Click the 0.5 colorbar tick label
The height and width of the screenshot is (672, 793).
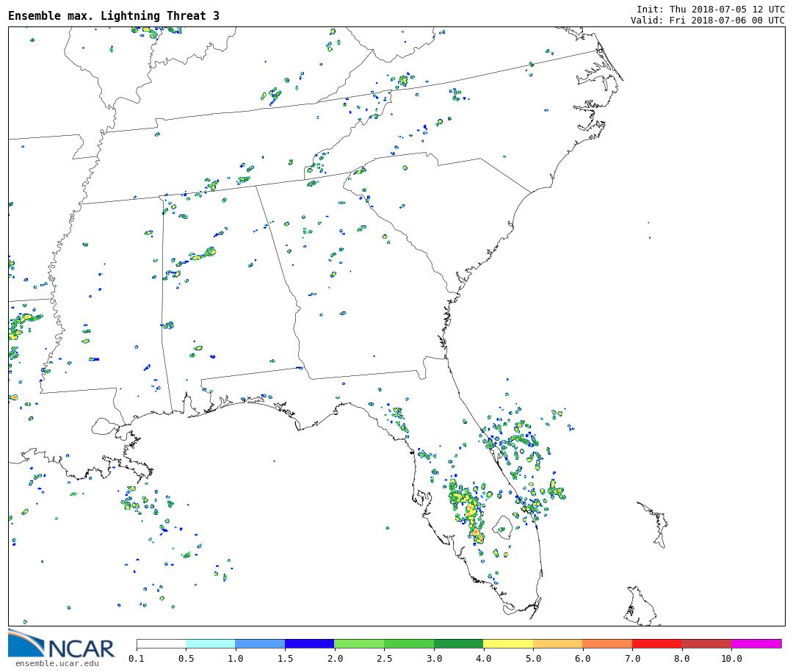[186, 658]
